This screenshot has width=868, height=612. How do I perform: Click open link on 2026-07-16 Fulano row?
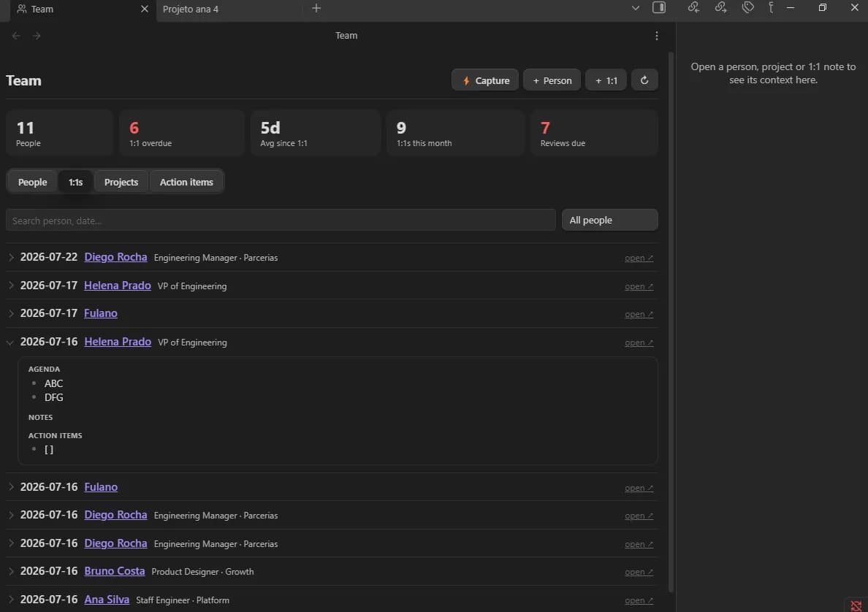(639, 488)
